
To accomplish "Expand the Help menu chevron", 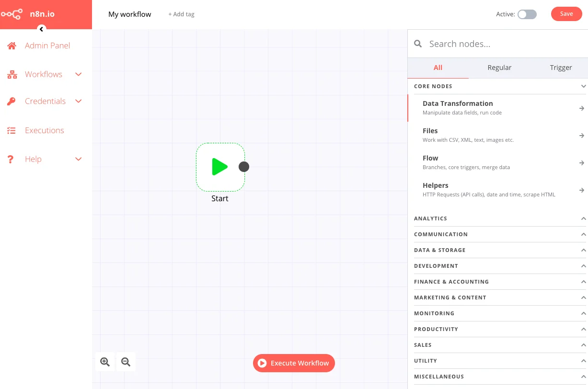I will coord(78,159).
